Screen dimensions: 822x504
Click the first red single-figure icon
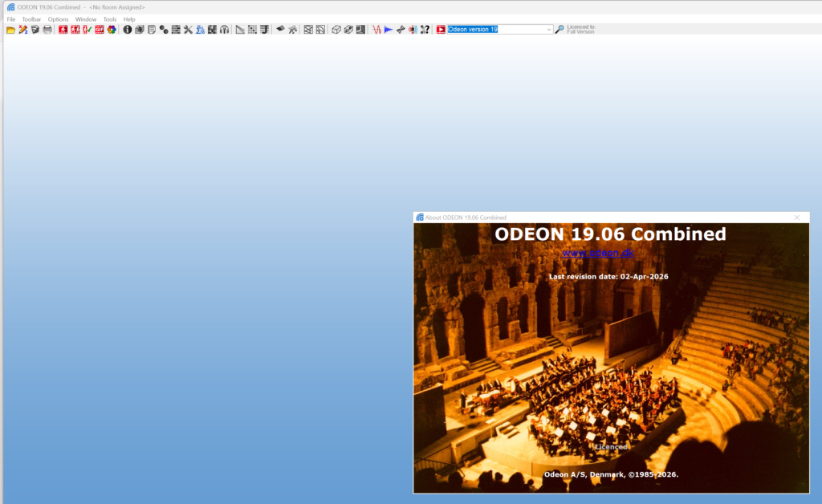pyautogui.click(x=63, y=30)
